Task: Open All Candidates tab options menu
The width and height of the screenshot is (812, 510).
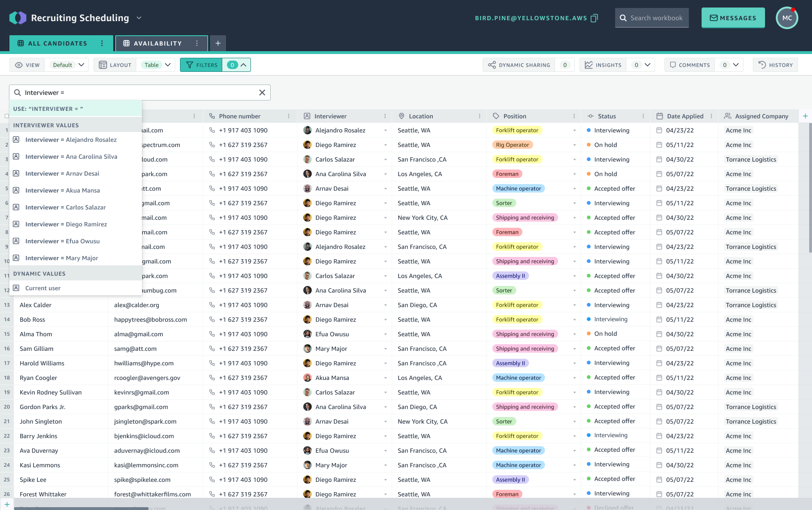Action: pyautogui.click(x=102, y=43)
